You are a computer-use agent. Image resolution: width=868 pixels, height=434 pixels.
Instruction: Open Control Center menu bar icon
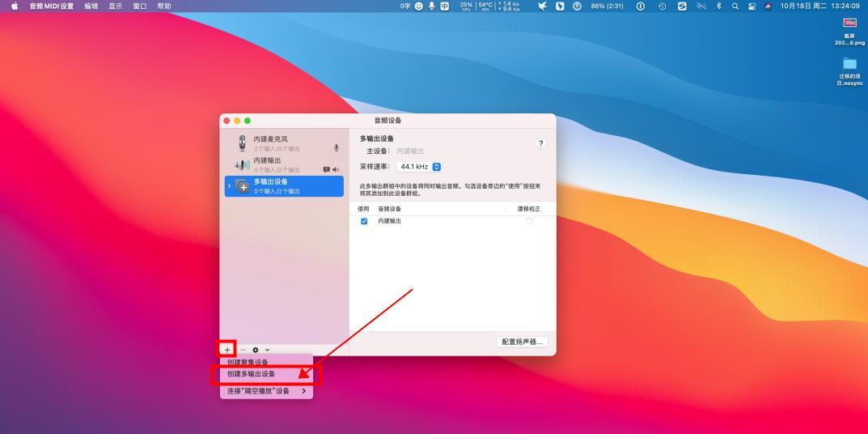tap(752, 6)
